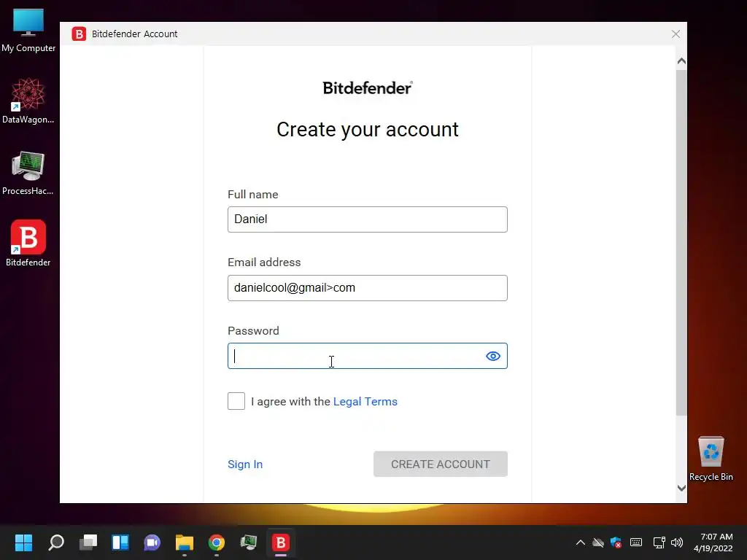The height and width of the screenshot is (560, 747).
Task: Open the Recycle Bin
Action: (x=711, y=459)
